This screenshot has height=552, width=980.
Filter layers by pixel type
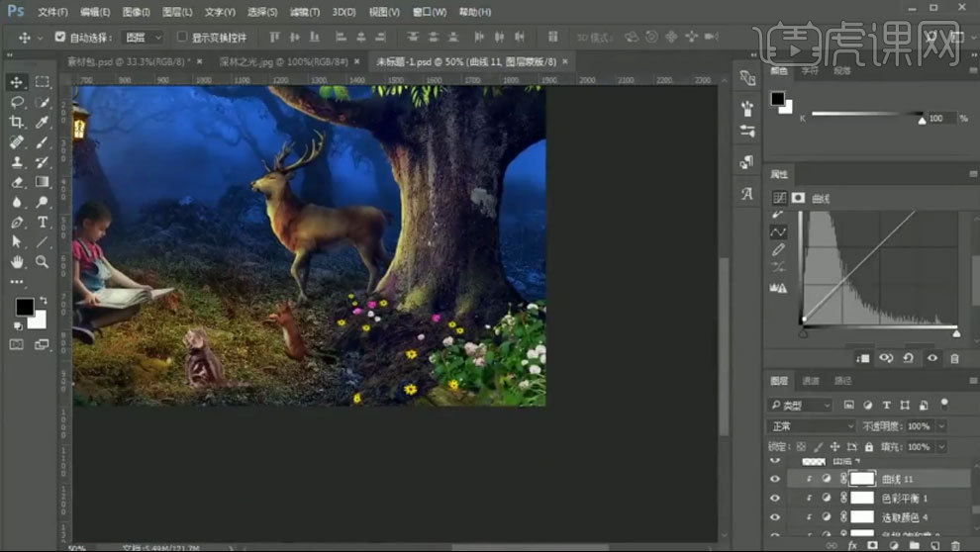[848, 405]
